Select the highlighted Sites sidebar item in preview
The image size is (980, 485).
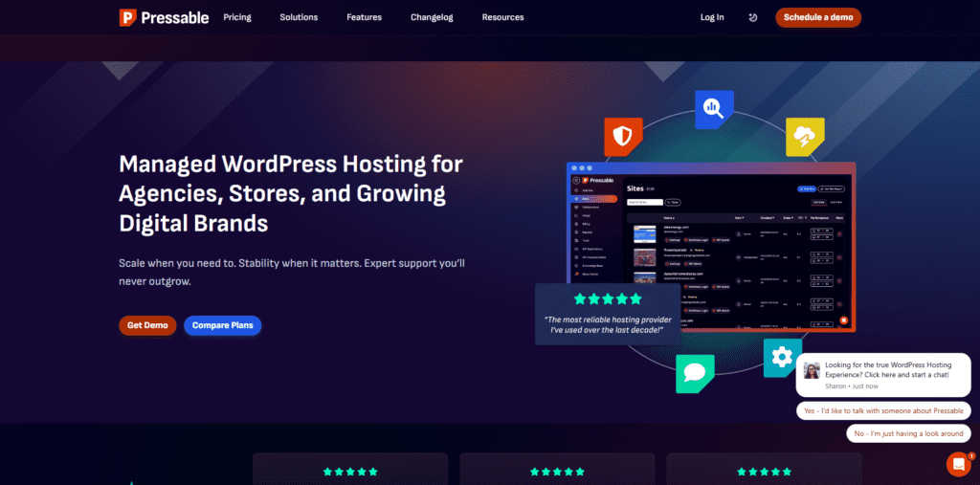coord(594,199)
